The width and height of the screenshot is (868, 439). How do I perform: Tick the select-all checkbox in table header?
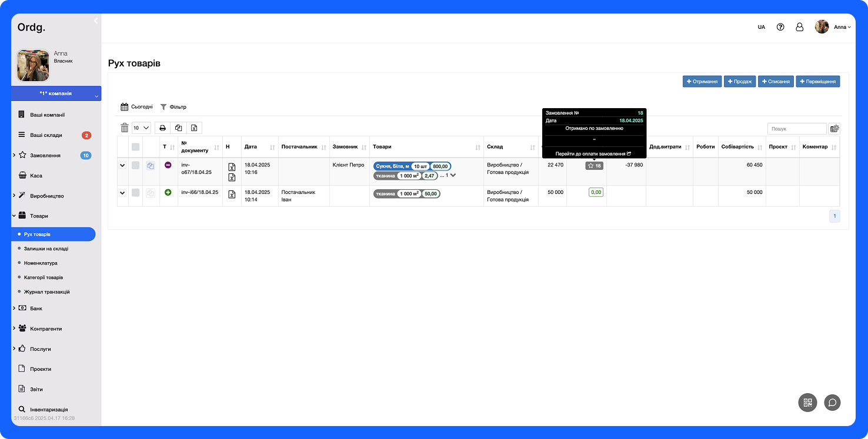136,147
